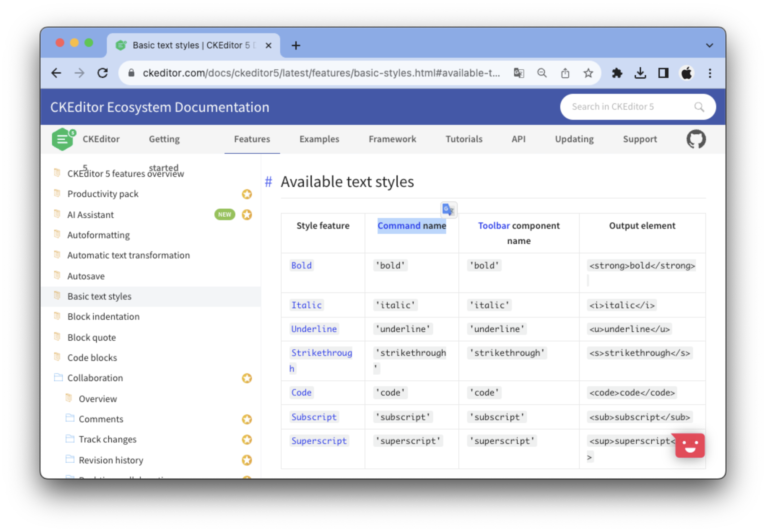
Task: Open the red chat widget
Action: pos(689,445)
